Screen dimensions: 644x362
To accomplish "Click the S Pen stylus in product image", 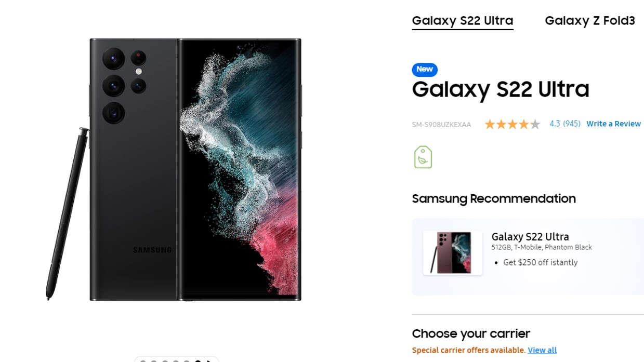I will coord(68,213).
